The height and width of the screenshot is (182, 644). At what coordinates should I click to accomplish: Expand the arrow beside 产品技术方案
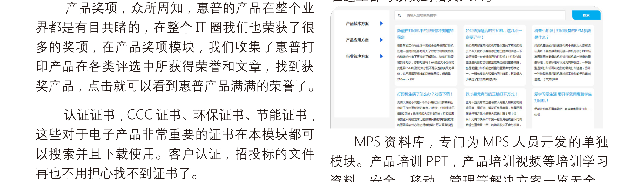tap(381, 23)
